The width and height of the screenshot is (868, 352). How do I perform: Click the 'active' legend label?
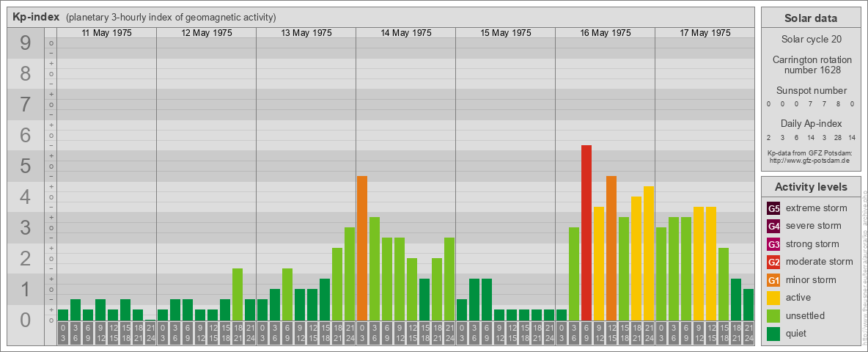coord(798,298)
